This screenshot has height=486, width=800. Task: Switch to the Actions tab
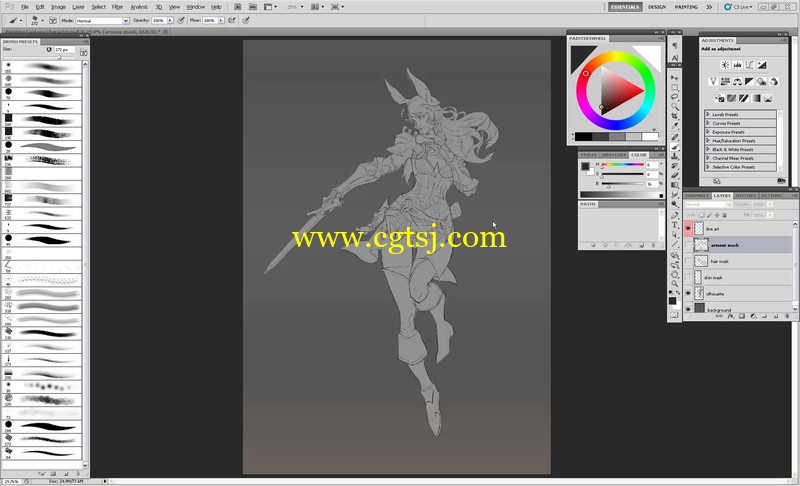(770, 195)
